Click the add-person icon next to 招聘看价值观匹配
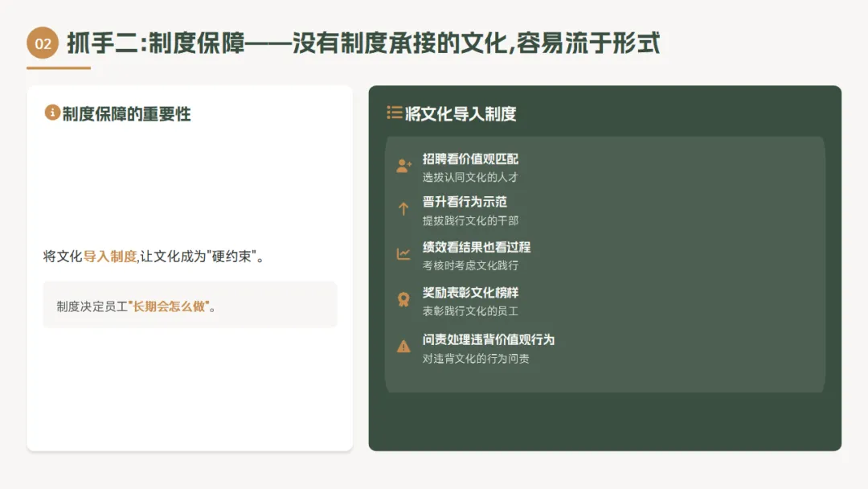The image size is (868, 489). point(403,166)
